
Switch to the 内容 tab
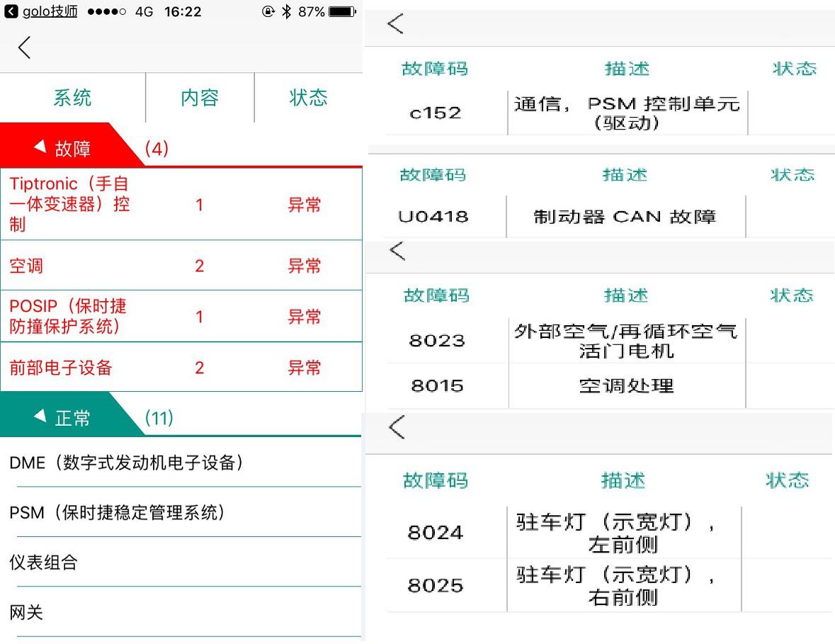tap(199, 98)
